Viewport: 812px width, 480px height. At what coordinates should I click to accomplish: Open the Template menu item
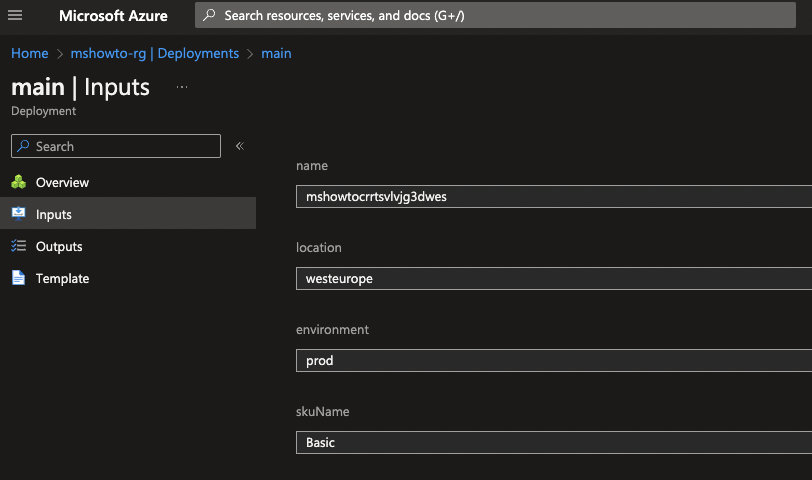click(x=128, y=278)
